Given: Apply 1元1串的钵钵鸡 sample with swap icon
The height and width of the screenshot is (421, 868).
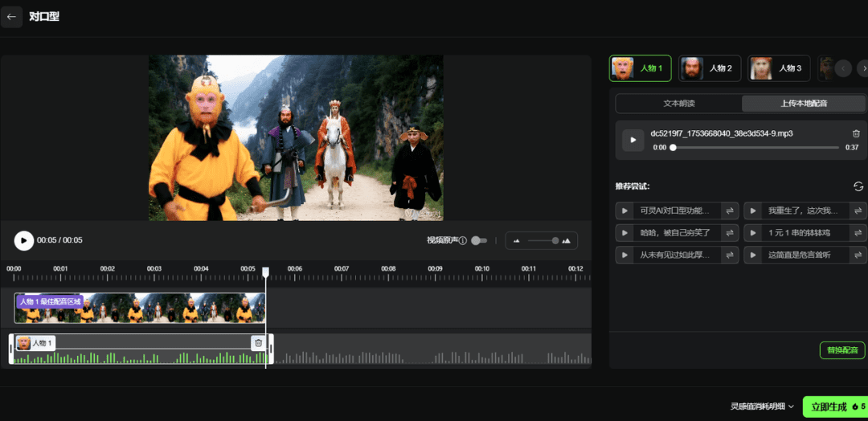Looking at the screenshot, I should pyautogui.click(x=858, y=233).
